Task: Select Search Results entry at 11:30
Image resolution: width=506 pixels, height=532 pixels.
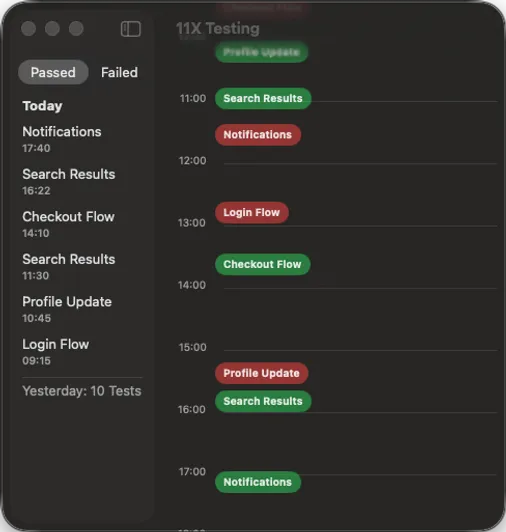Action: (x=69, y=266)
